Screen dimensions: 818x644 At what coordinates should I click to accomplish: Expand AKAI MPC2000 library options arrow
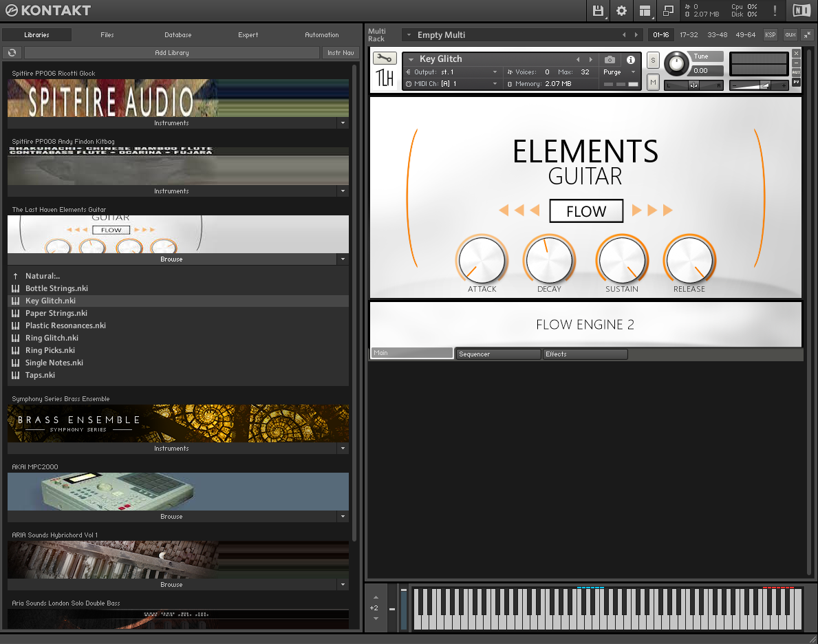343,517
